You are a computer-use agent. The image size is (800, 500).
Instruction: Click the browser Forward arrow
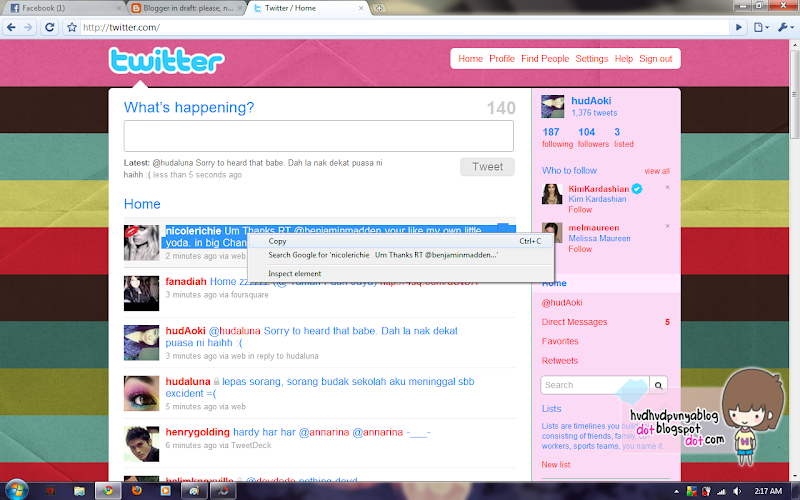point(29,27)
